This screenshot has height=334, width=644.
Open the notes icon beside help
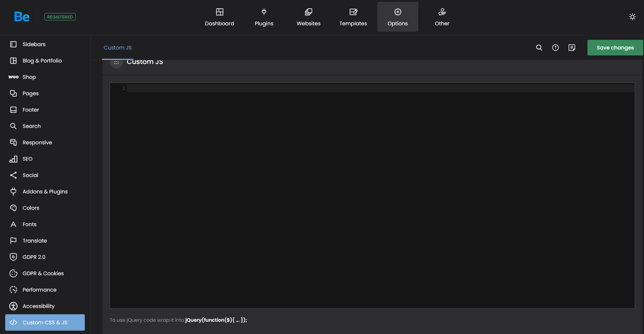[571, 48]
